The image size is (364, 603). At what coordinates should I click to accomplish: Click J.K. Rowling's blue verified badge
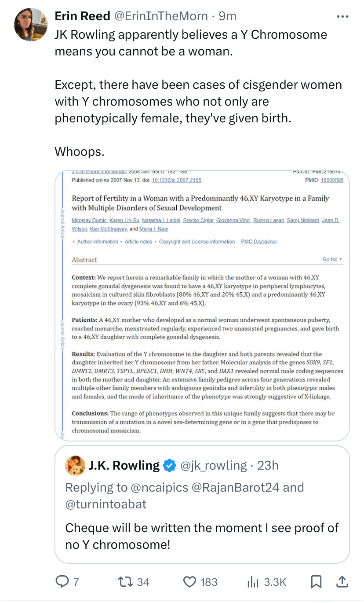(x=170, y=465)
